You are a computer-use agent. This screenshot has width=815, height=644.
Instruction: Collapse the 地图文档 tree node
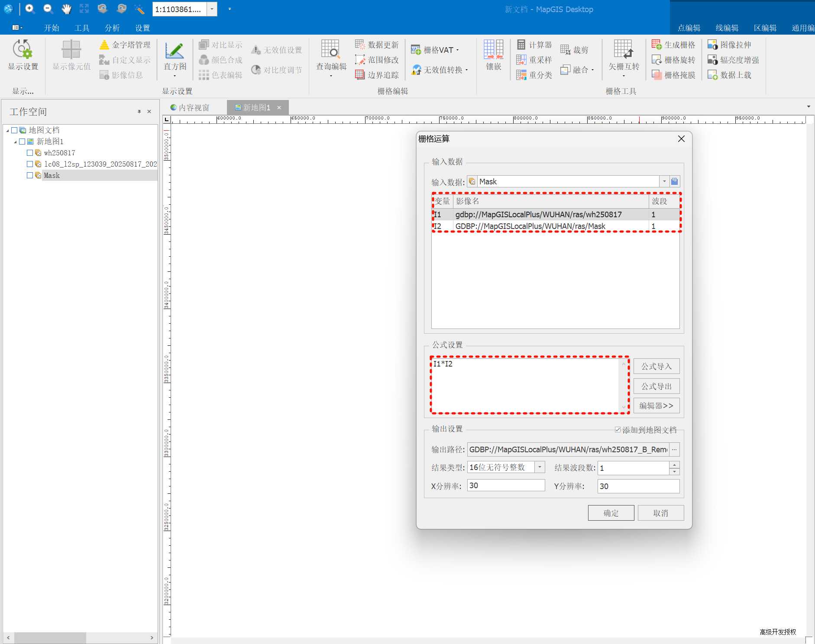point(7,130)
